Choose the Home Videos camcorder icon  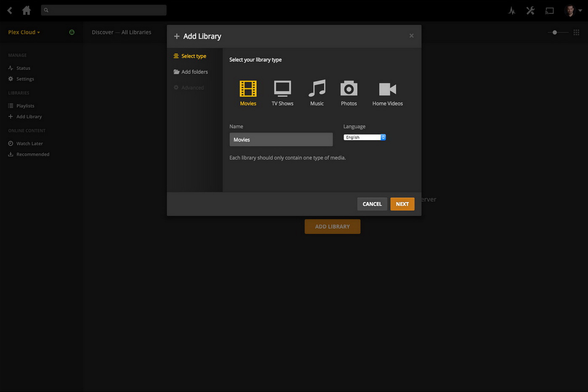pos(387,89)
